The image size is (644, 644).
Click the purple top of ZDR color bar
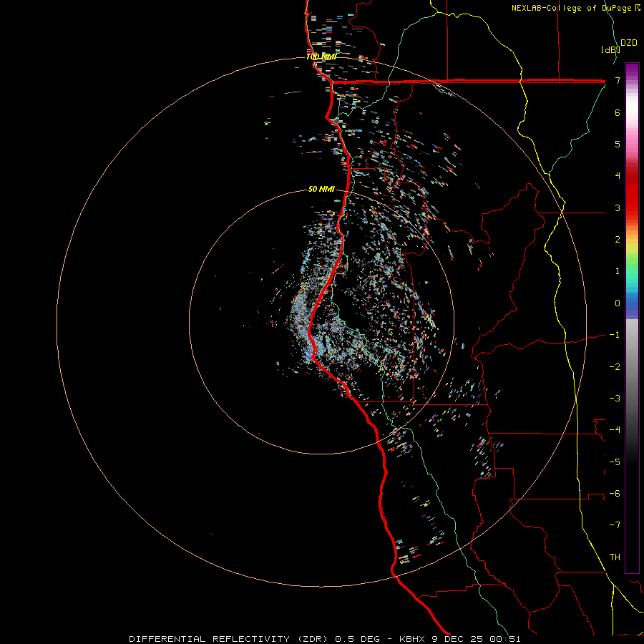click(x=632, y=70)
